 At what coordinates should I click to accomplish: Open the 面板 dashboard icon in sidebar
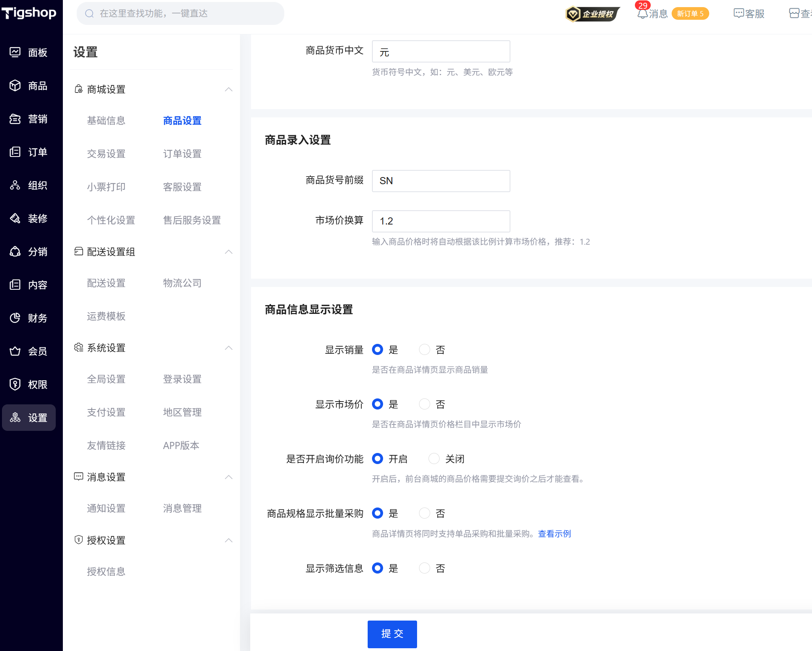coord(15,52)
